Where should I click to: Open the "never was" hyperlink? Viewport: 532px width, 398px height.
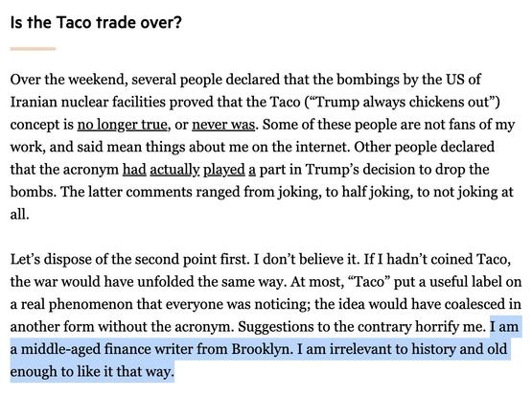(223, 125)
